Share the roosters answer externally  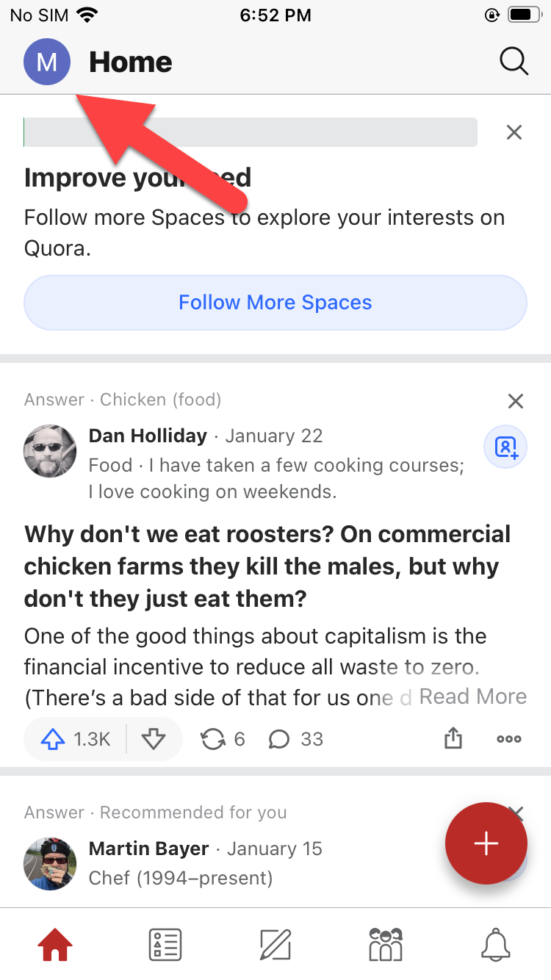tap(453, 738)
